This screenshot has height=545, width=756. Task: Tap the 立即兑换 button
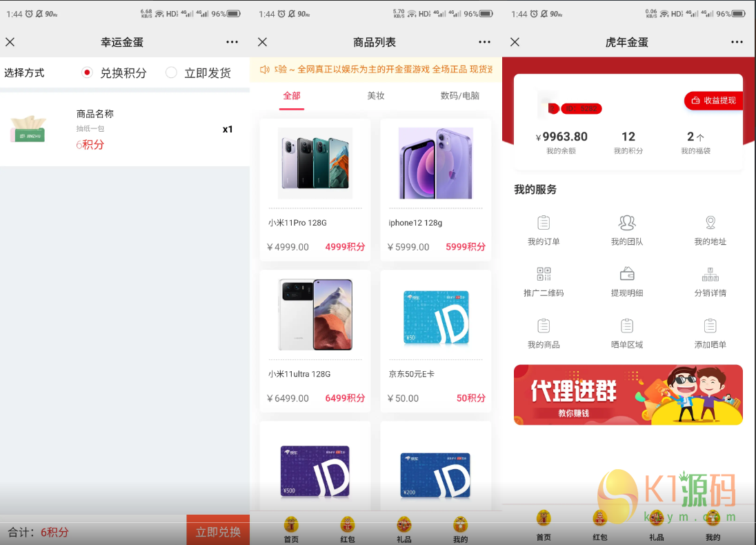(218, 531)
